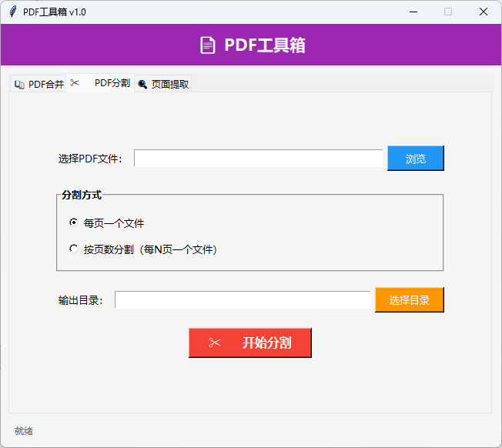Click the 就绪 status text
The width and height of the screenshot is (502, 448).
coord(24,431)
